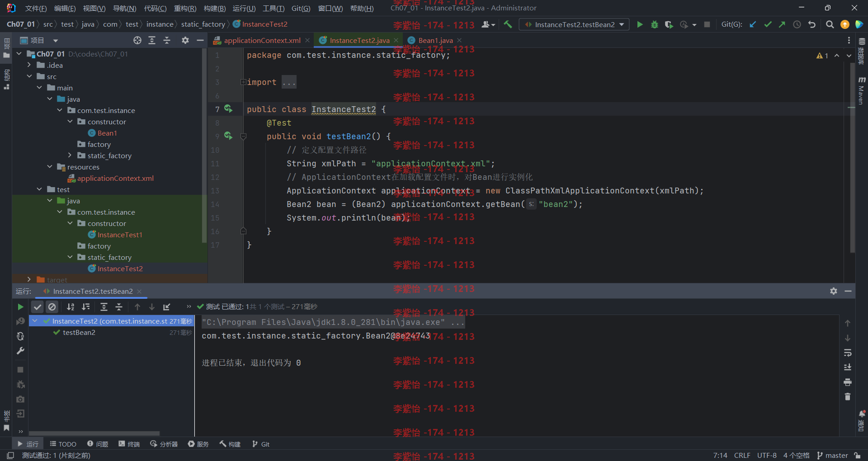Click UTF-8 encoding in status bar
This screenshot has width=868, height=461.
(x=767, y=455)
